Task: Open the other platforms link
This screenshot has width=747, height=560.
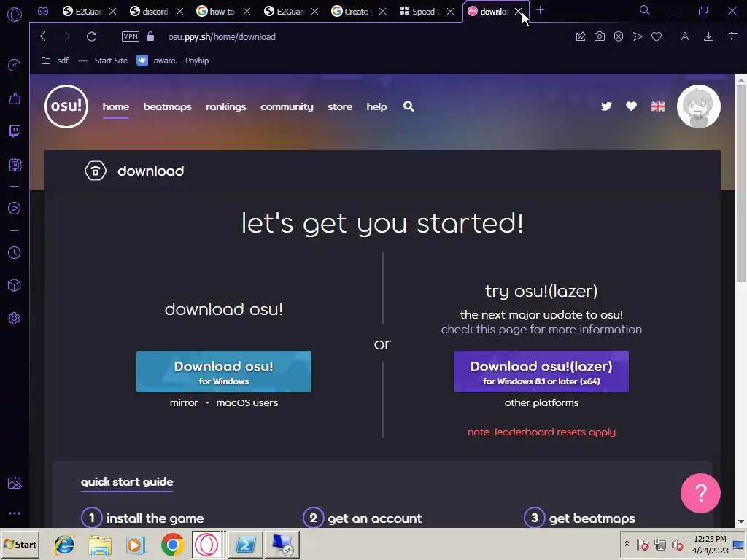Action: 541,402
